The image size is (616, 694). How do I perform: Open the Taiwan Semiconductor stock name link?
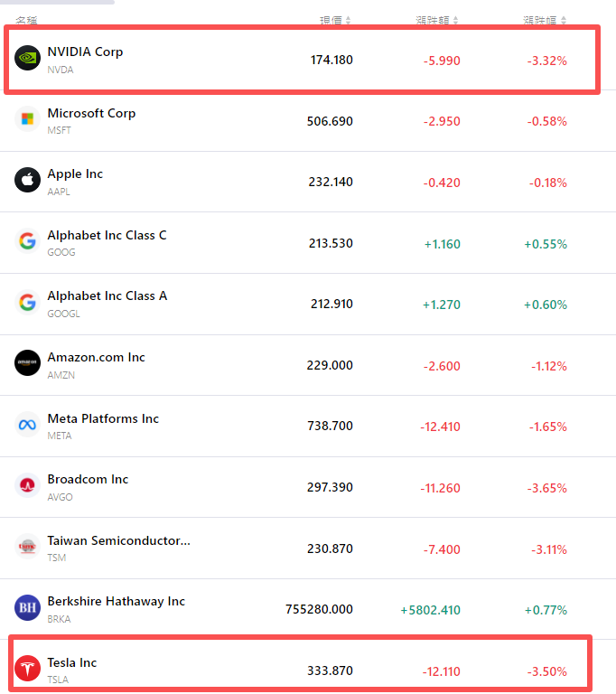[x=118, y=540]
